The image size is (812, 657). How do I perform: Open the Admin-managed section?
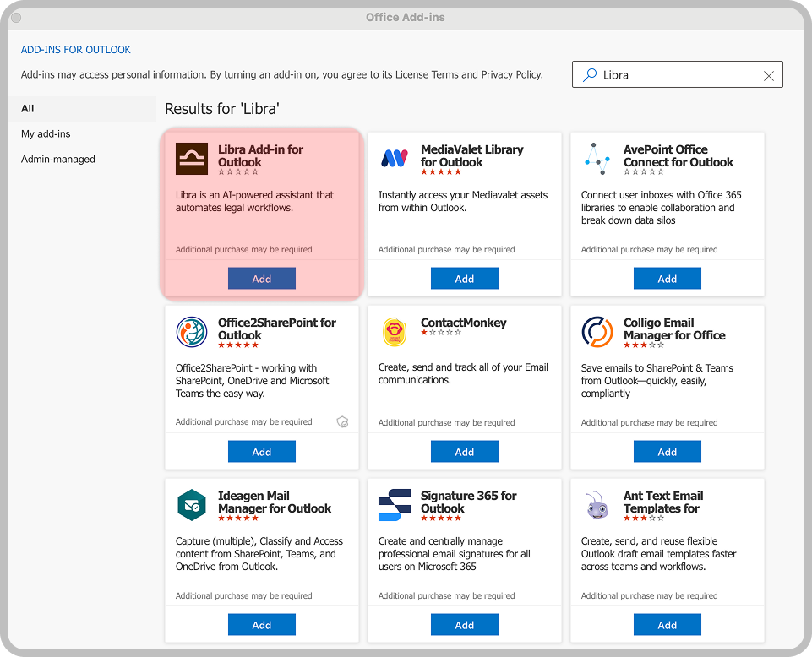pyautogui.click(x=57, y=159)
